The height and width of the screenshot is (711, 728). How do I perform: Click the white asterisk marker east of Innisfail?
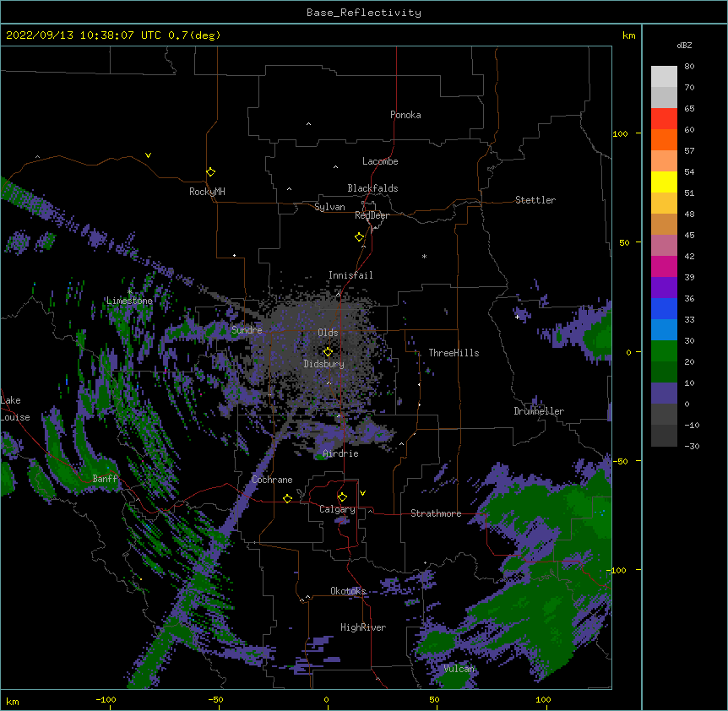coord(424,256)
